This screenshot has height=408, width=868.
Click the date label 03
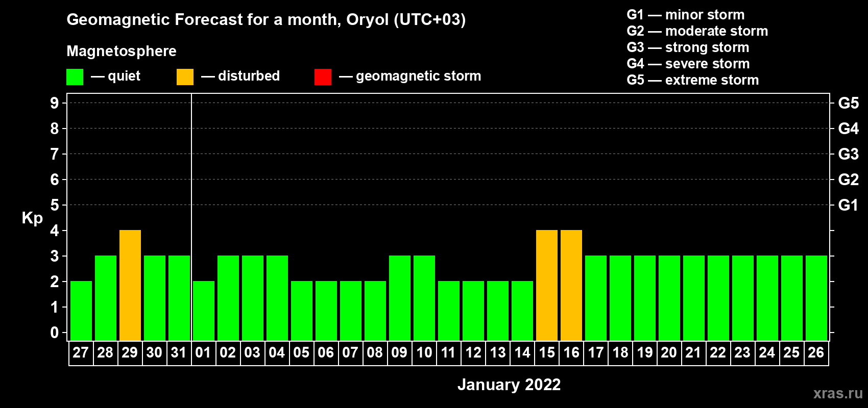click(252, 353)
